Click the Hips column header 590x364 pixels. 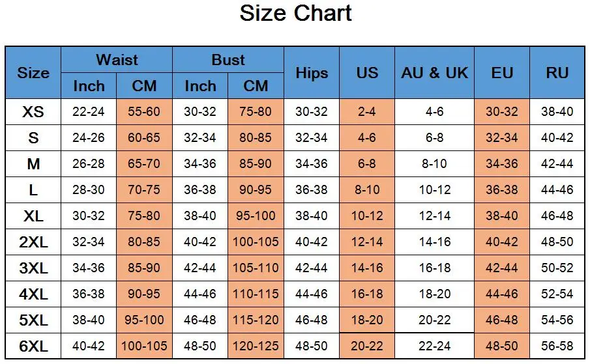coord(312,73)
